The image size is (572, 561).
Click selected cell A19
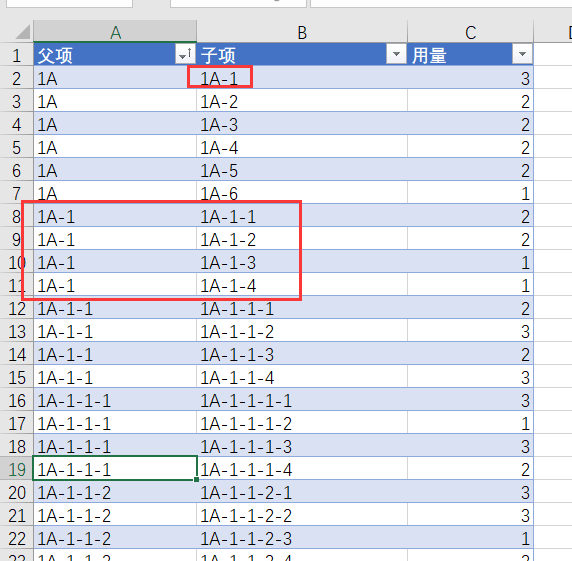(x=115, y=469)
